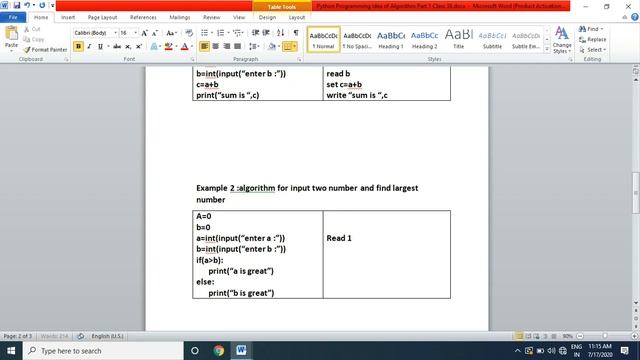Screen dimensions: 640x360
Task: Apply No Spacing style
Action: [x=357, y=40]
